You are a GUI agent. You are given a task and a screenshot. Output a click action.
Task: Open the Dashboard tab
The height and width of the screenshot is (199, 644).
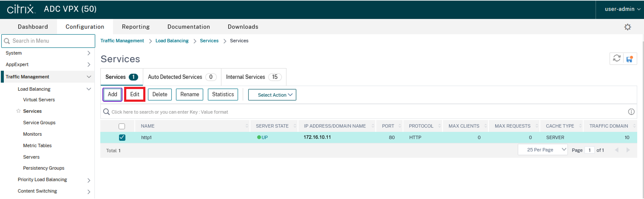click(x=33, y=27)
